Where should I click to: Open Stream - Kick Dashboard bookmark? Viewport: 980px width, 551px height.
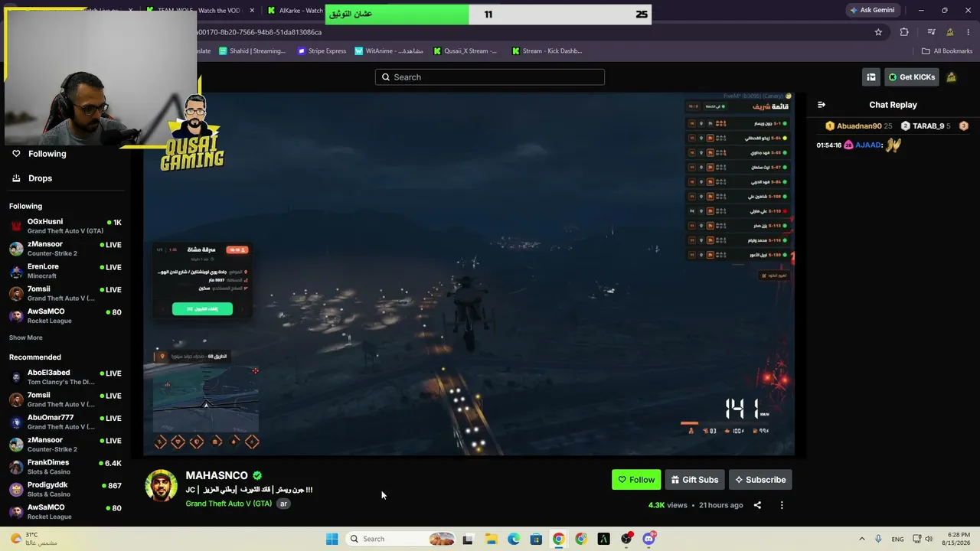tap(547, 51)
